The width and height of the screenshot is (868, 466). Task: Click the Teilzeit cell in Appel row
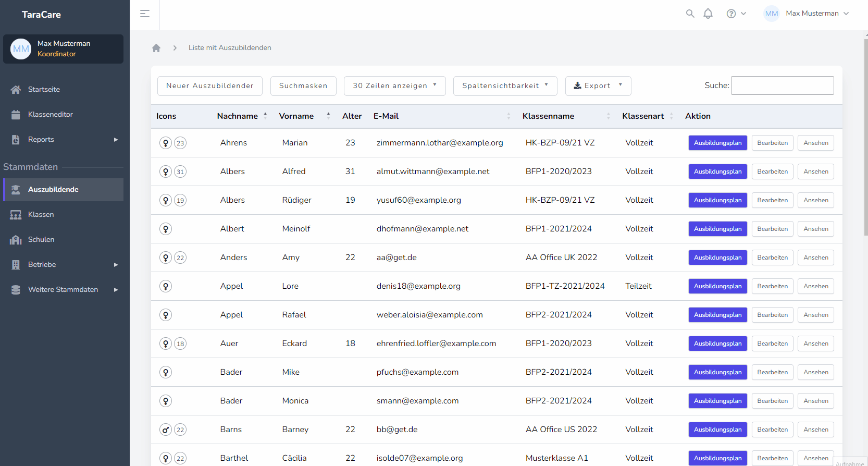pyautogui.click(x=638, y=286)
